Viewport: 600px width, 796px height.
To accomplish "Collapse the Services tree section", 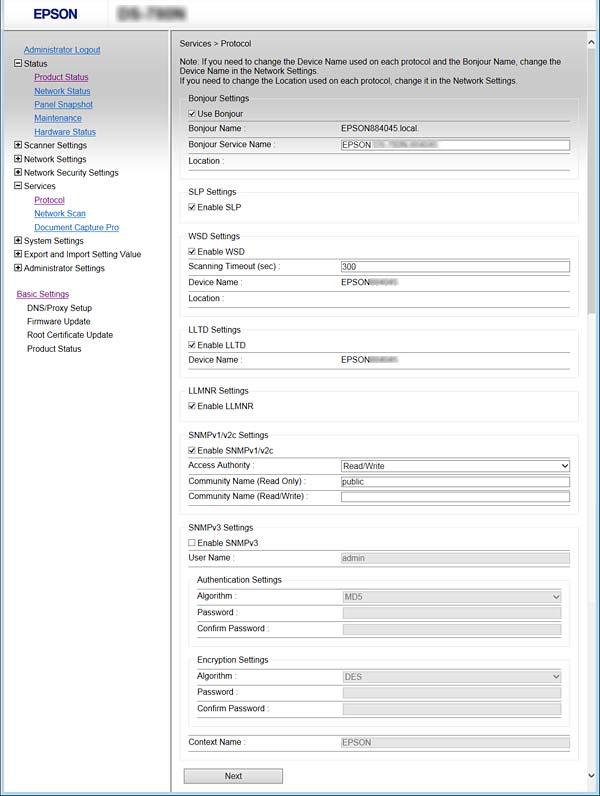I will click(18, 186).
